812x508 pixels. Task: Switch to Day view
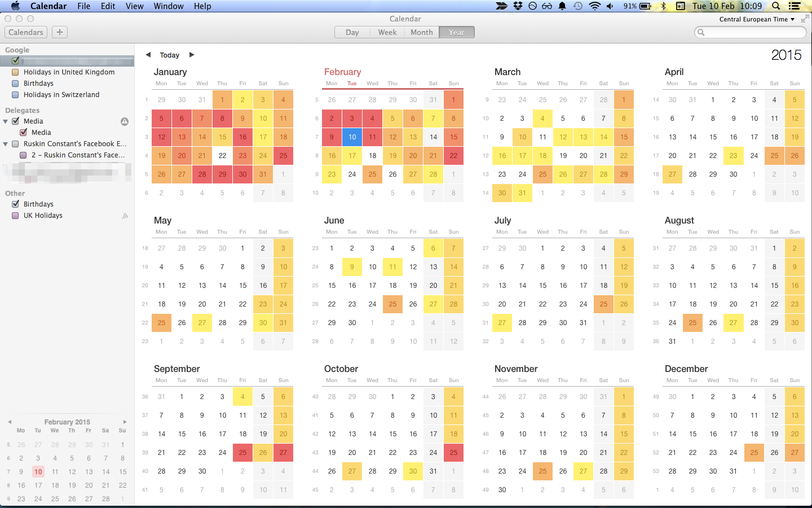pyautogui.click(x=352, y=32)
